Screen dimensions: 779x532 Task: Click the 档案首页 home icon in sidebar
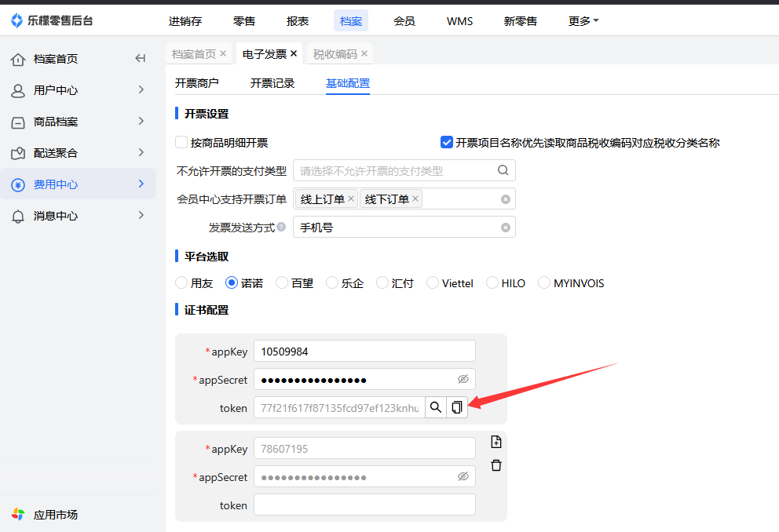tap(18, 60)
